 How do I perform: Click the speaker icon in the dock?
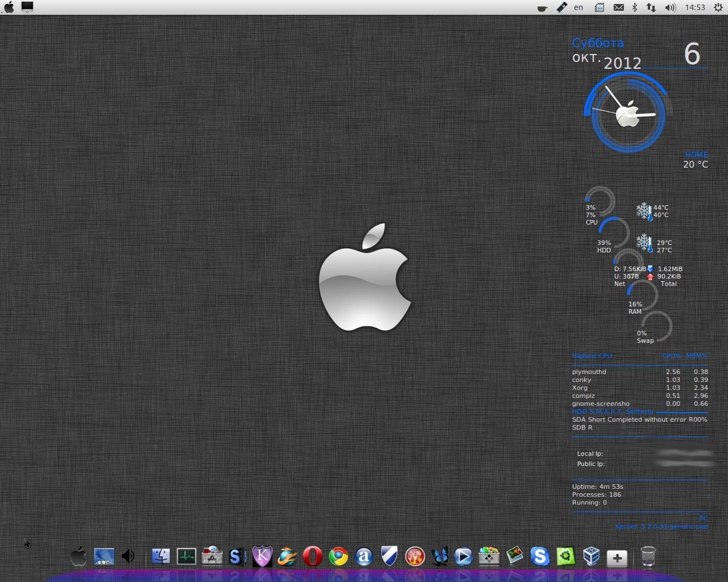(x=129, y=556)
